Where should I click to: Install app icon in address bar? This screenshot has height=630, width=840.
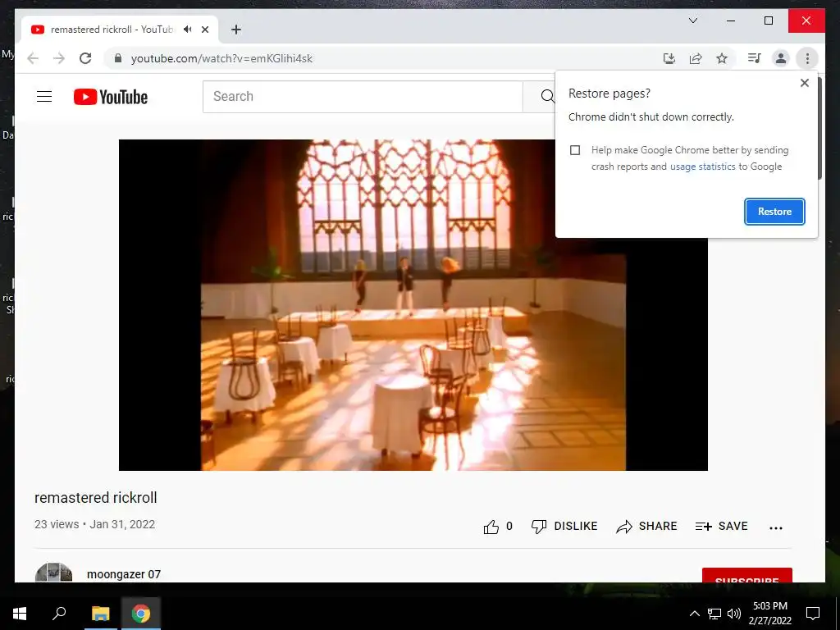tap(669, 58)
